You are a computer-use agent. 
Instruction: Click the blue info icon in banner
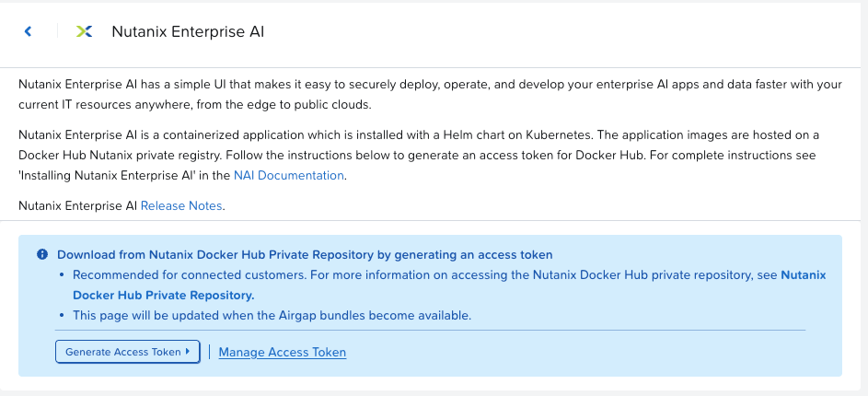(42, 254)
